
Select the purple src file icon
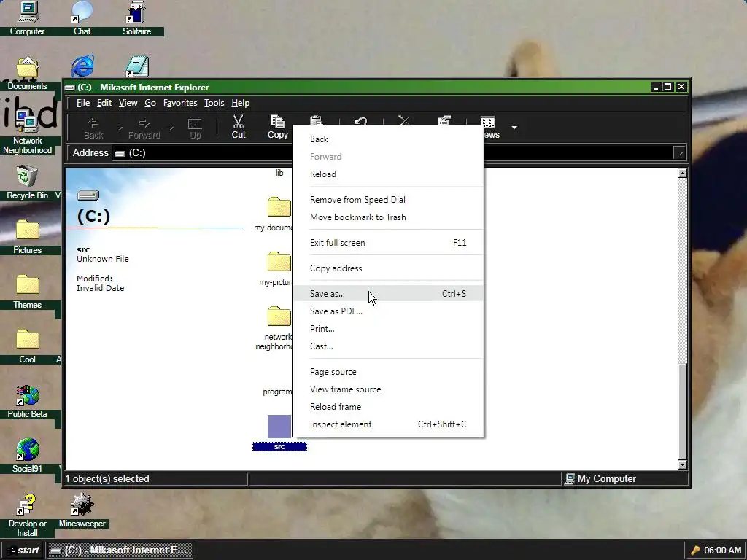click(x=279, y=426)
